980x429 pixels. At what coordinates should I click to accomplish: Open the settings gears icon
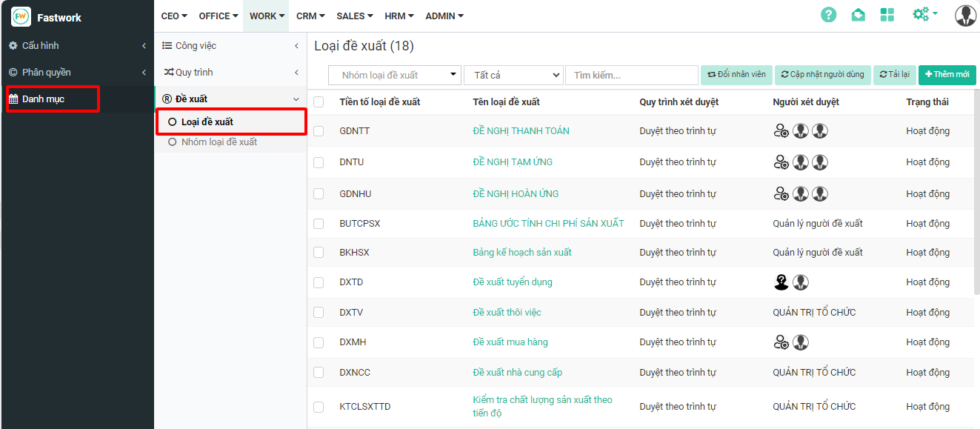tap(924, 15)
